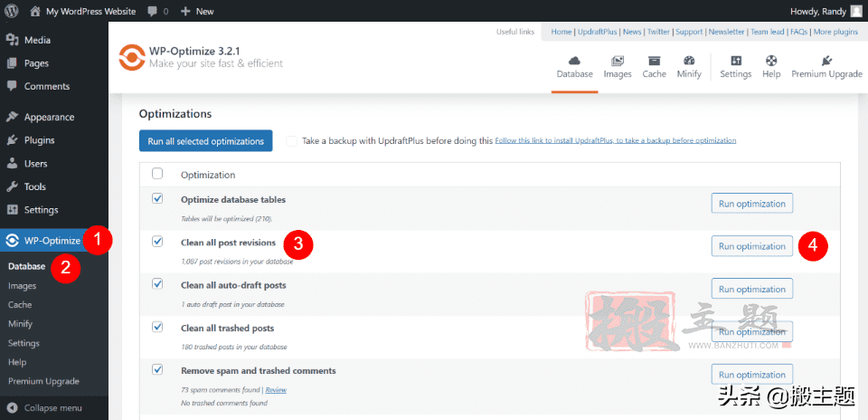Viewport: 868px width, 420px height.
Task: Click the Pages sidebar icon
Action: [12, 63]
